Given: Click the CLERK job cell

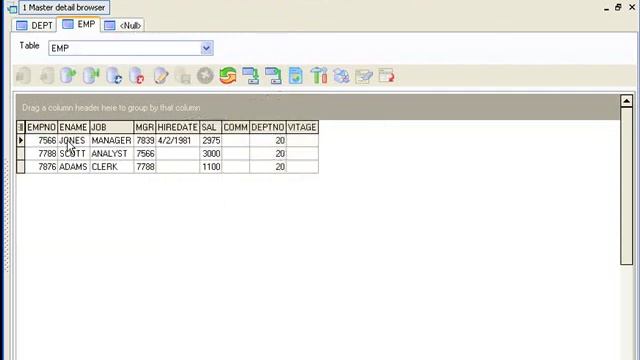Looking at the screenshot, I should coord(112,167).
